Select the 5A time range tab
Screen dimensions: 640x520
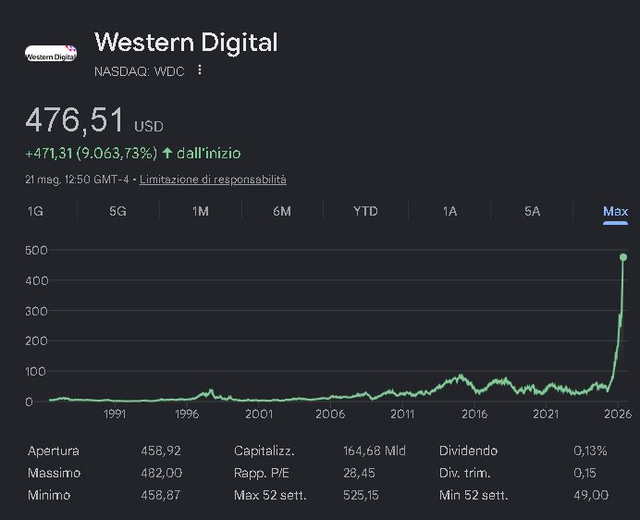click(532, 211)
